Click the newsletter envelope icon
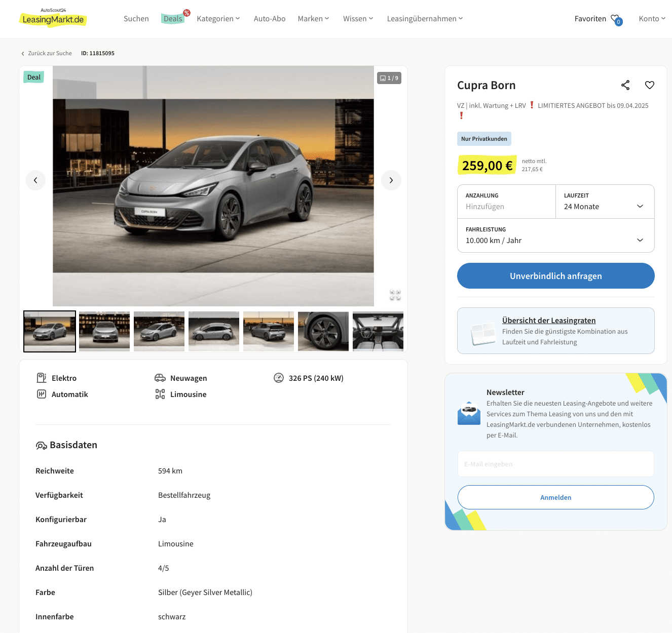 pos(469,413)
